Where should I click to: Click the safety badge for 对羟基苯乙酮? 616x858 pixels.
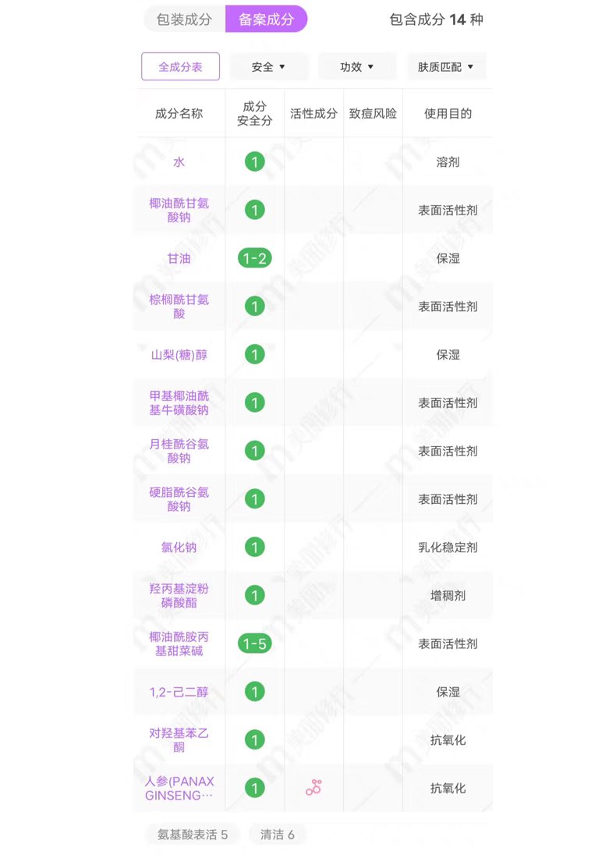pos(254,739)
